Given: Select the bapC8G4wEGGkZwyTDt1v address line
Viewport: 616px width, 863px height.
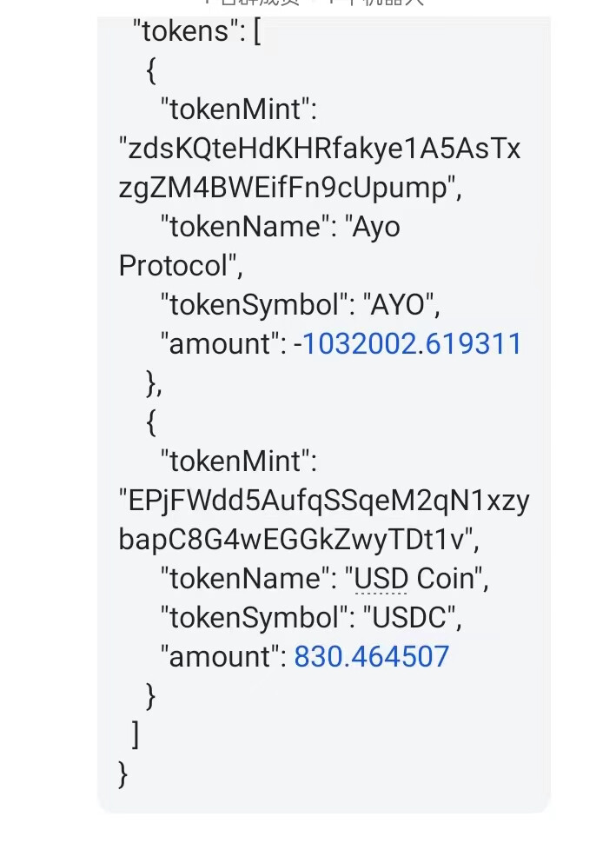Looking at the screenshot, I should 299,540.
